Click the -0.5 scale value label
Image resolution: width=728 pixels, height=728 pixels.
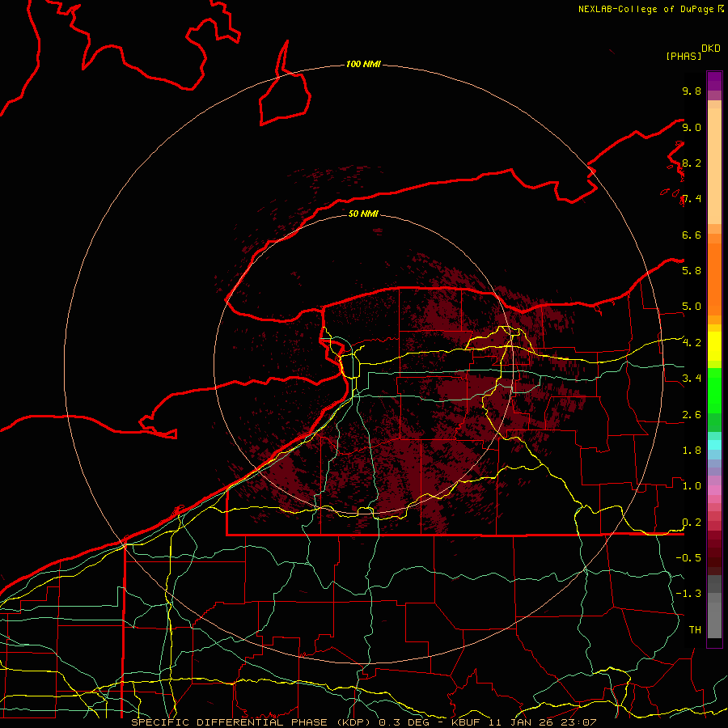690,558
